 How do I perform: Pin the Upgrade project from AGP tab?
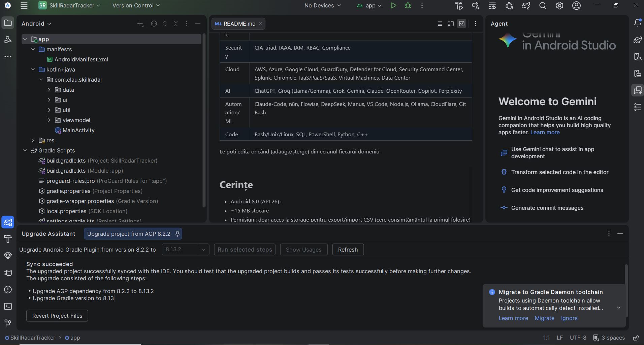178,234
